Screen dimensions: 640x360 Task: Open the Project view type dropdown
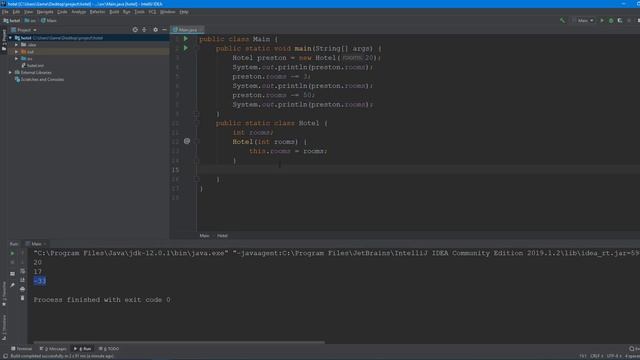coord(24,30)
